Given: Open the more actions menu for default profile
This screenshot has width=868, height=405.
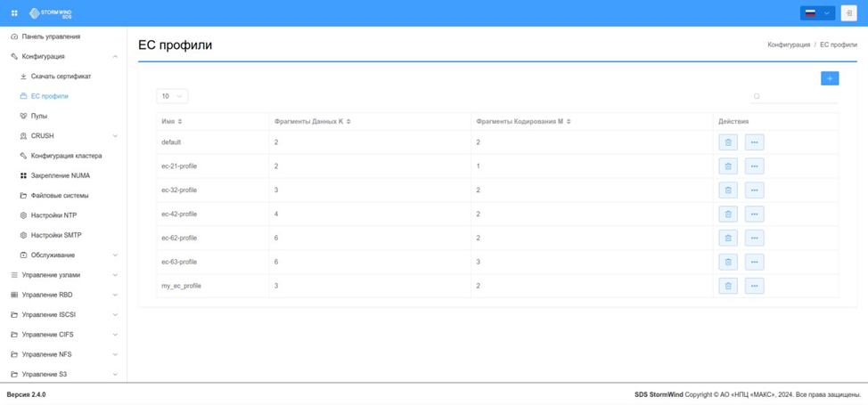Looking at the screenshot, I should (754, 142).
